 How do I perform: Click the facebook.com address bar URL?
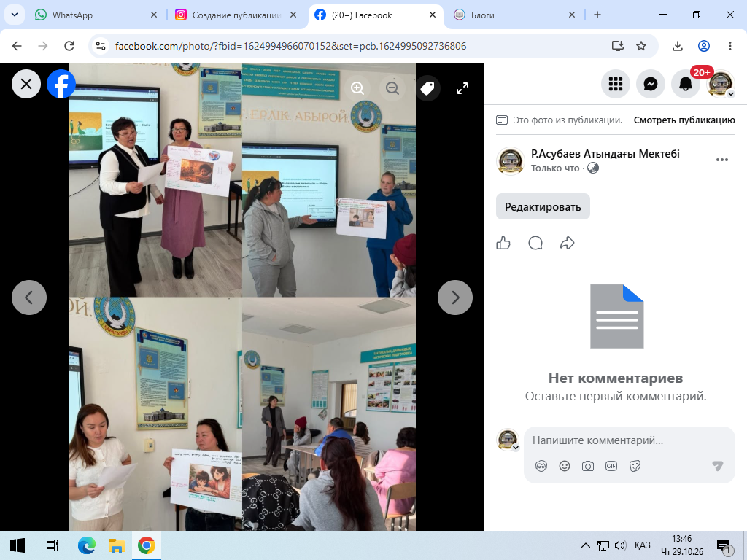coord(290,46)
